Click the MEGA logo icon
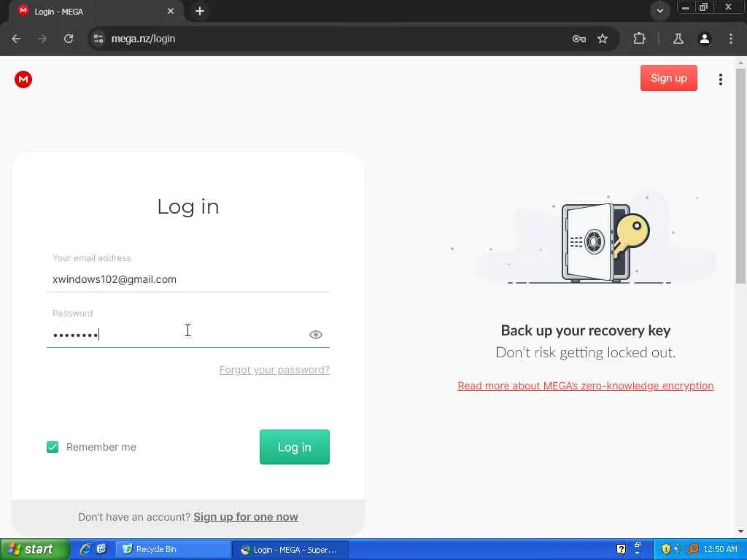The height and width of the screenshot is (560, 747). tap(23, 79)
